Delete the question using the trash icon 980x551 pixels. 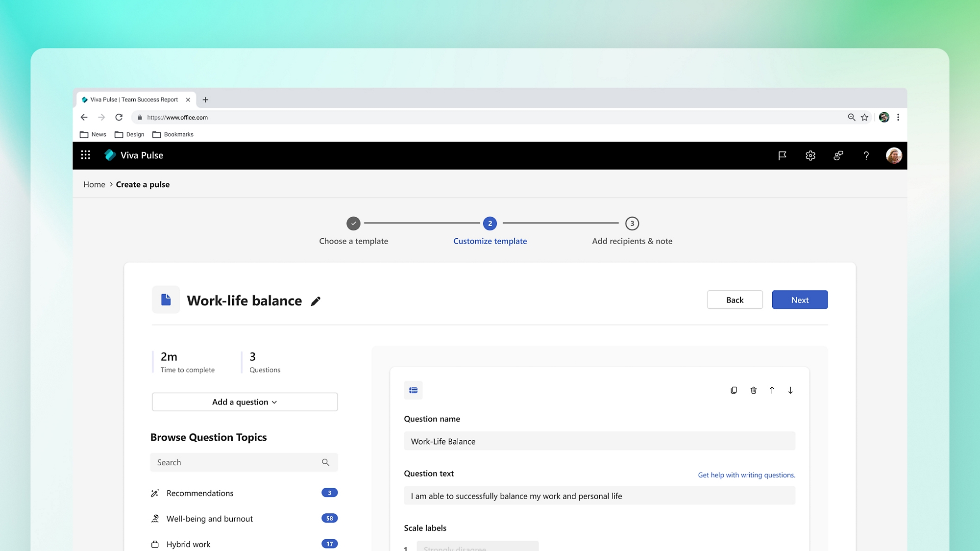[753, 390]
